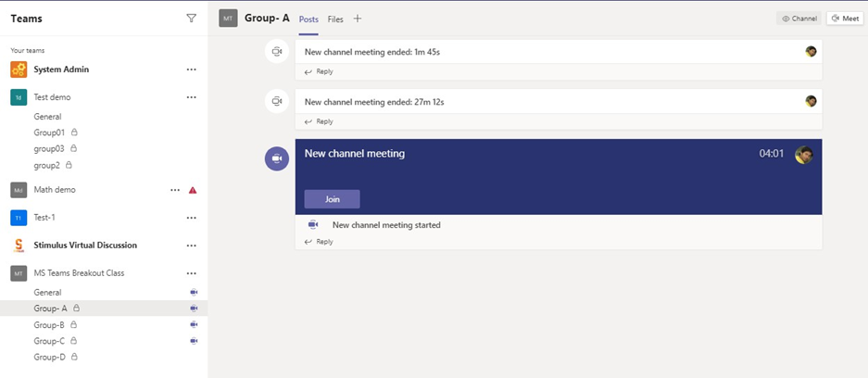Open more options for MS Teams Breakout Class
Image resolution: width=868 pixels, height=378 pixels.
(x=192, y=273)
